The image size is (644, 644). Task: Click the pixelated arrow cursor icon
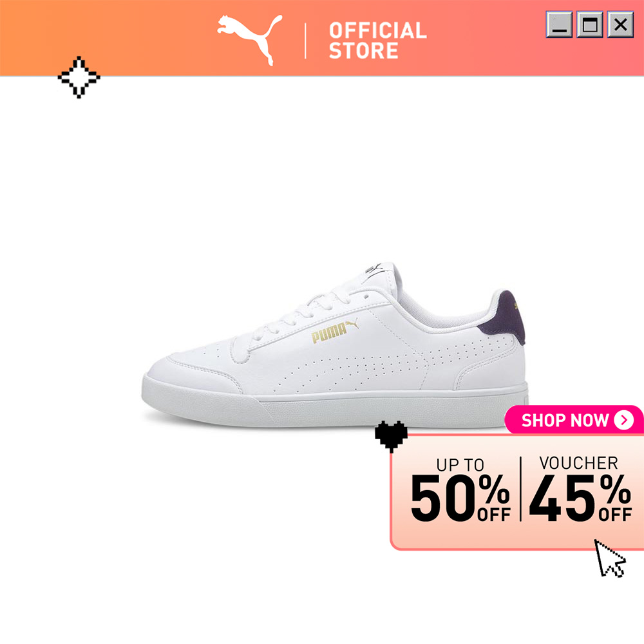(x=610, y=558)
